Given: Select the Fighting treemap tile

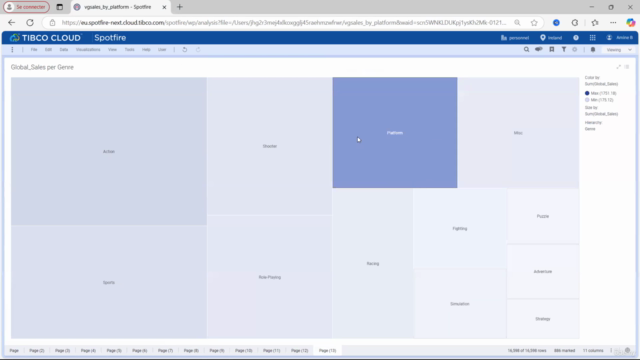Looking at the screenshot, I should click(x=460, y=229).
